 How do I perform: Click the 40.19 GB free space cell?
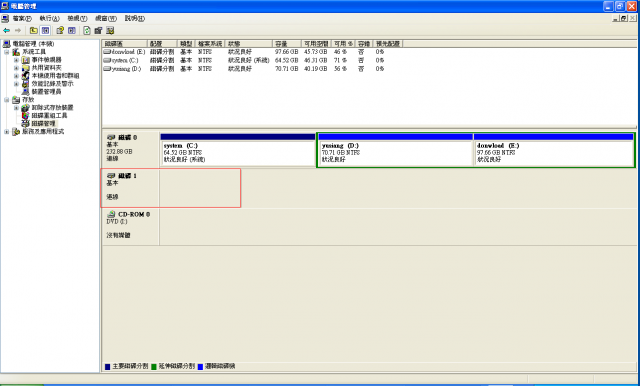coord(316,69)
